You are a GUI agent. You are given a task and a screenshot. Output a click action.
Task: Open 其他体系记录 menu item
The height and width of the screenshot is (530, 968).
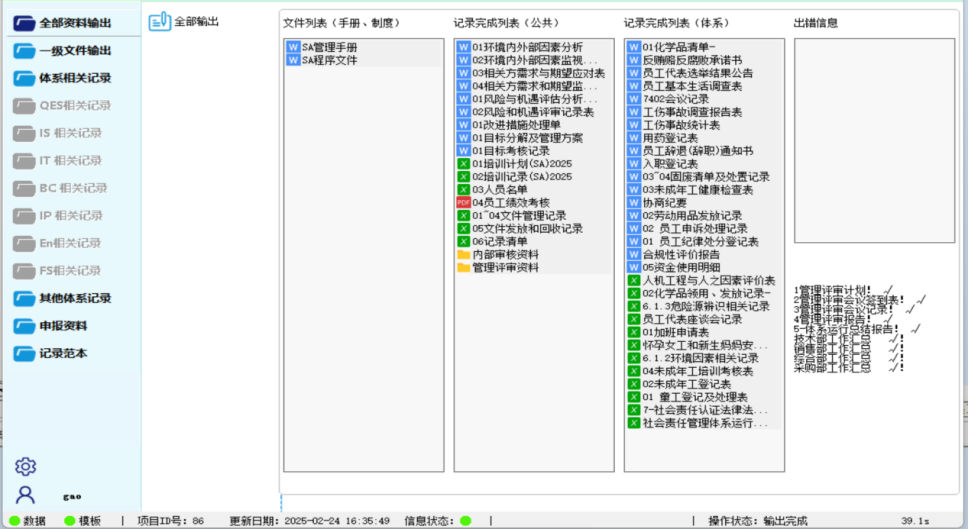tap(74, 299)
